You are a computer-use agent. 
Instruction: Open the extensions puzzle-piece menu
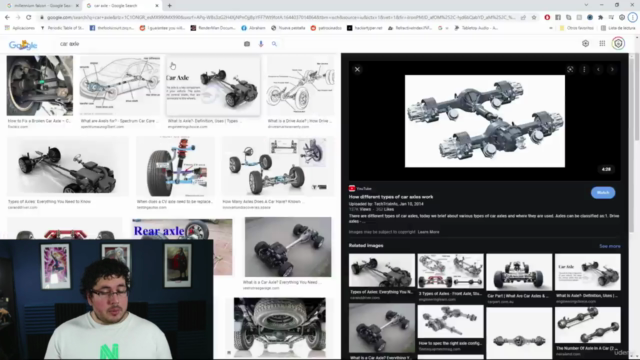(x=600, y=18)
